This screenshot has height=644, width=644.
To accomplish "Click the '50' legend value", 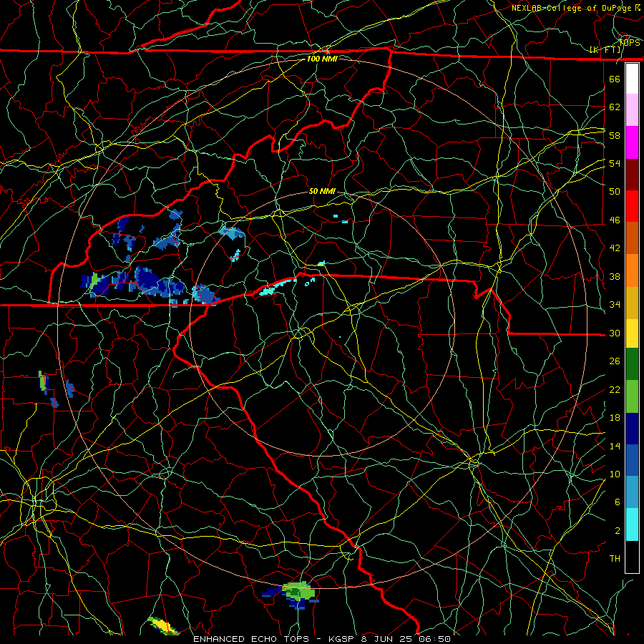I will tap(615, 191).
